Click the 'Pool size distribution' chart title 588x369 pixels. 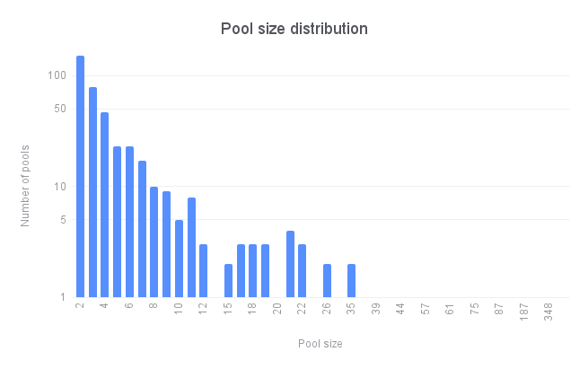point(294,29)
